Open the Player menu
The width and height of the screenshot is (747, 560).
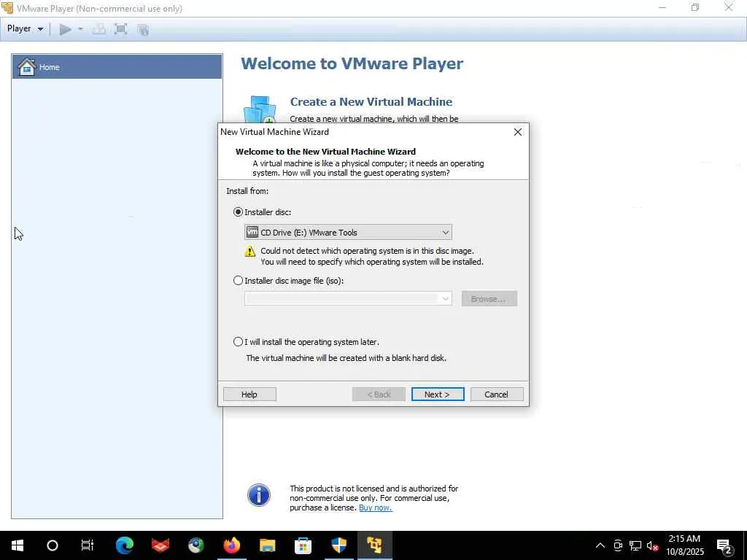tap(25, 29)
